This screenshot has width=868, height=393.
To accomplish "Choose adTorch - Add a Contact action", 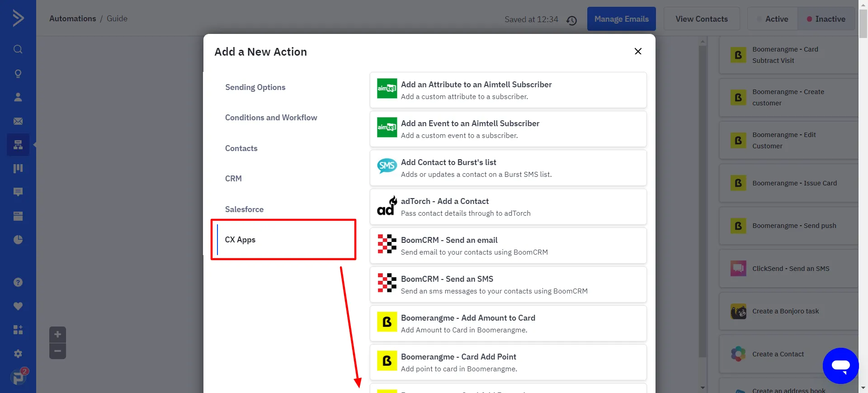I will [508, 207].
